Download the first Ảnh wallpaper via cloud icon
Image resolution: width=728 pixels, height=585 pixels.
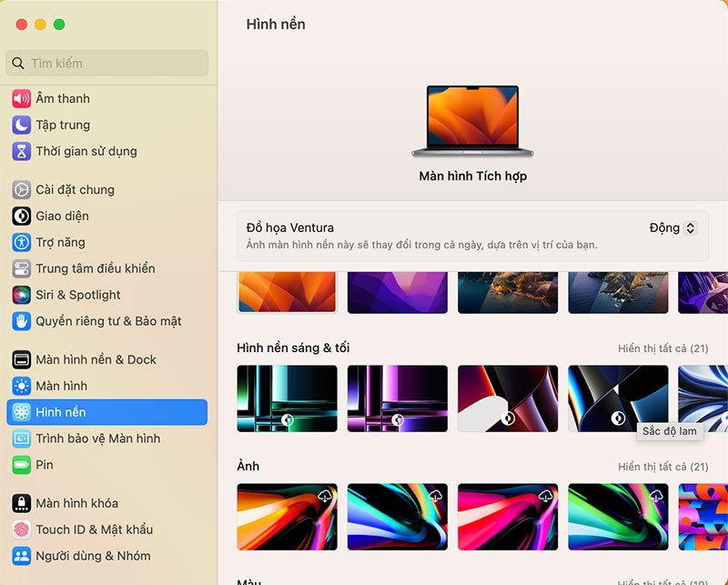(325, 496)
